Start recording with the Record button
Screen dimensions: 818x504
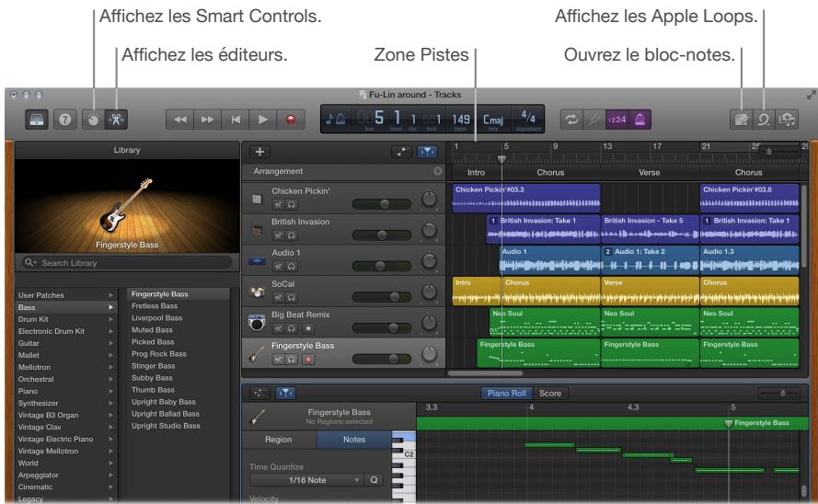(x=291, y=120)
